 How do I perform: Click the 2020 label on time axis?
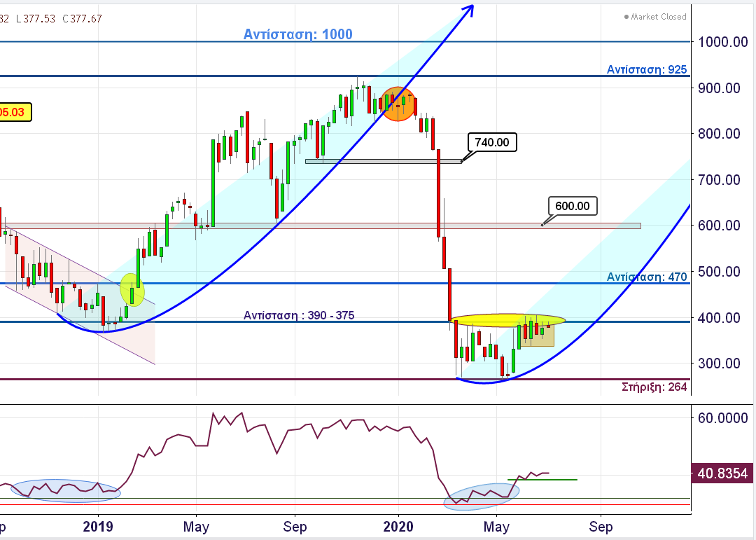click(398, 526)
